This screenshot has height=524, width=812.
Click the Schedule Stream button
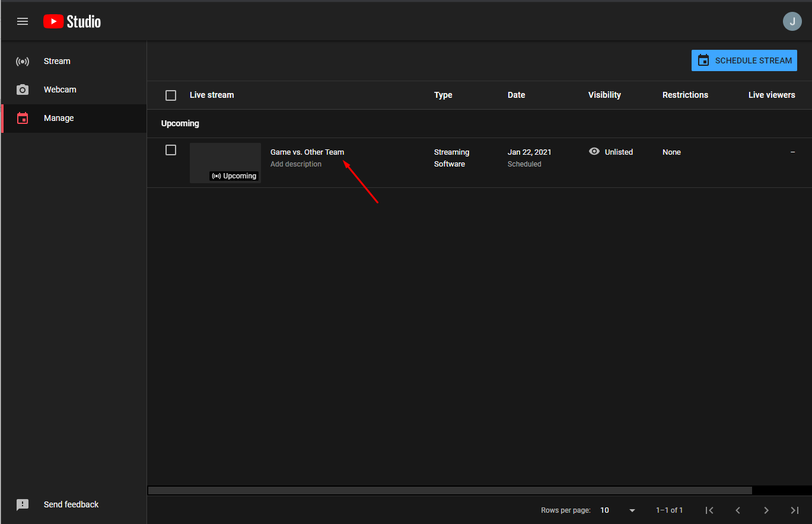click(744, 60)
